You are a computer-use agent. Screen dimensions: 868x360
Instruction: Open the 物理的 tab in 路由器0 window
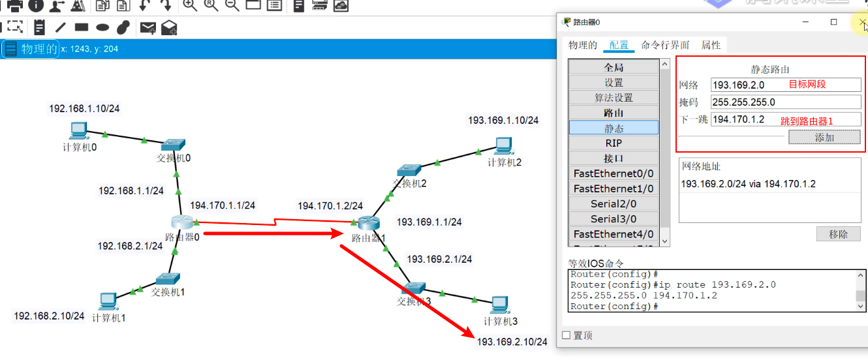[x=583, y=45]
